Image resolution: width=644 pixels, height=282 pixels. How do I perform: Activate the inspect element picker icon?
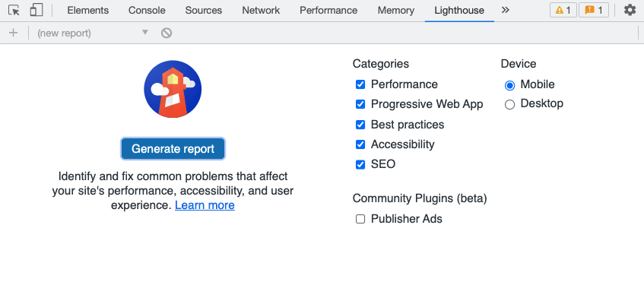coord(14,11)
